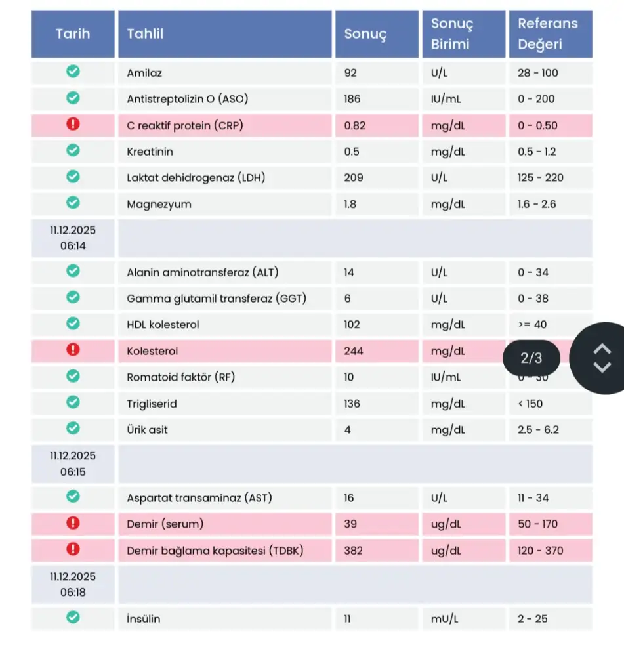This screenshot has width=624, height=672.
Task: Sort by the Tarih column header
Action: [x=73, y=34]
